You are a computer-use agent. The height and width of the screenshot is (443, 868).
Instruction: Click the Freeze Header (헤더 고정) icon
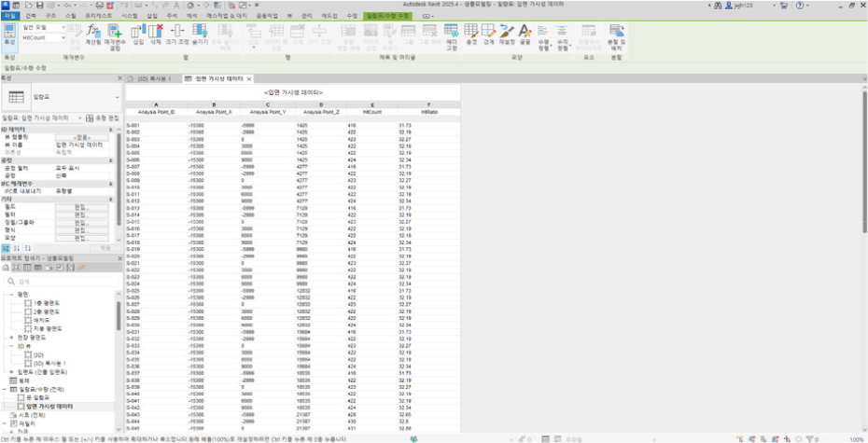(x=451, y=36)
